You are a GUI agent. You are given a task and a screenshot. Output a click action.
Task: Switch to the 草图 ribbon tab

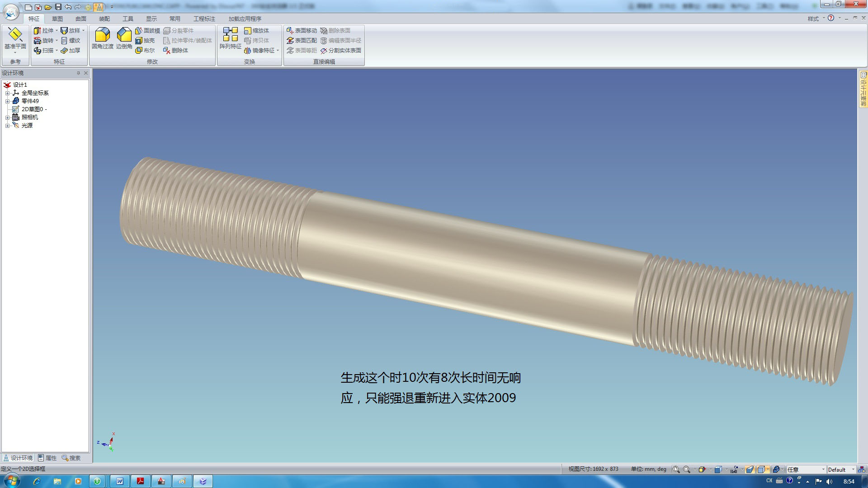[57, 19]
